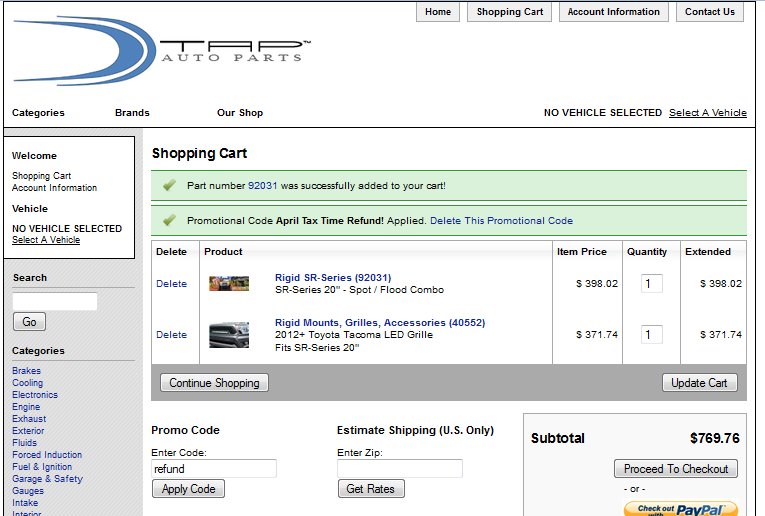This screenshot has width=765, height=516.
Task: Click Select A Vehicle in the sidebar
Action: pyautogui.click(x=46, y=240)
